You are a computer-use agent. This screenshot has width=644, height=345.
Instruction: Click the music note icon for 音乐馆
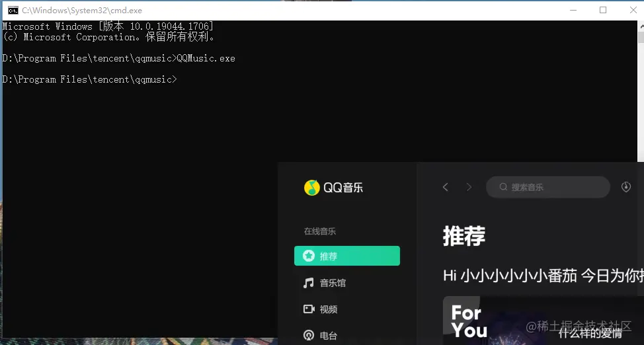point(309,283)
